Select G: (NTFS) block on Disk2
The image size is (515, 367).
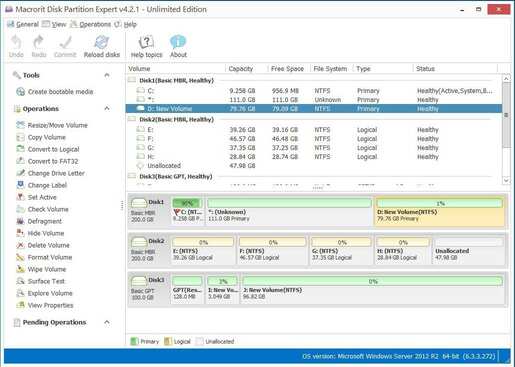pyautogui.click(x=341, y=250)
